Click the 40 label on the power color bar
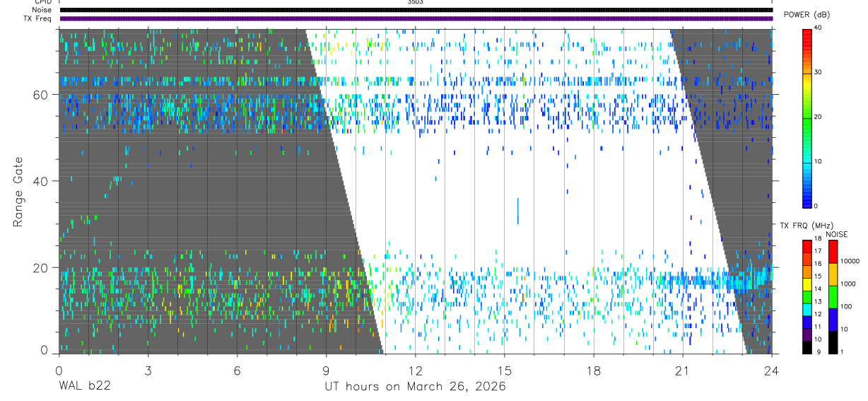Screen dimensions: 868x401 (819, 28)
